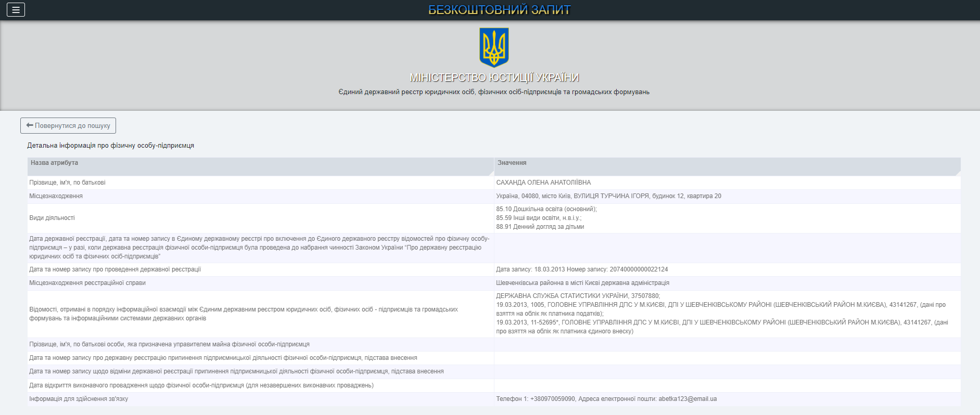Click the registration record dated 18.03.2013
Image resolution: width=980 pixels, height=415 pixels.
tap(581, 269)
